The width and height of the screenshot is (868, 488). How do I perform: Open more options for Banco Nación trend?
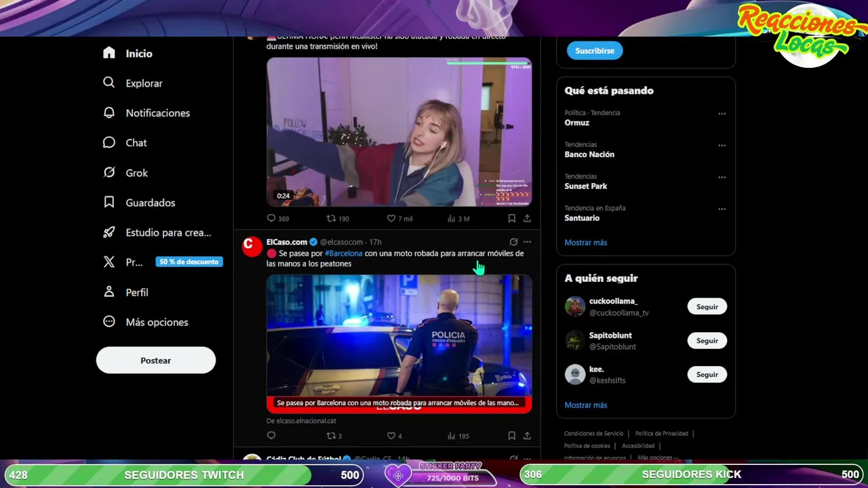[722, 146]
